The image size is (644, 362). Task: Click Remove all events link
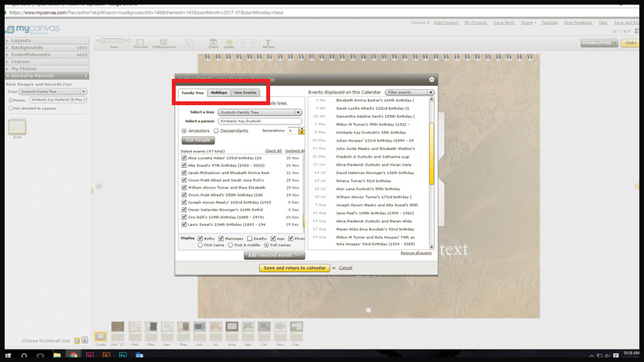click(x=416, y=253)
